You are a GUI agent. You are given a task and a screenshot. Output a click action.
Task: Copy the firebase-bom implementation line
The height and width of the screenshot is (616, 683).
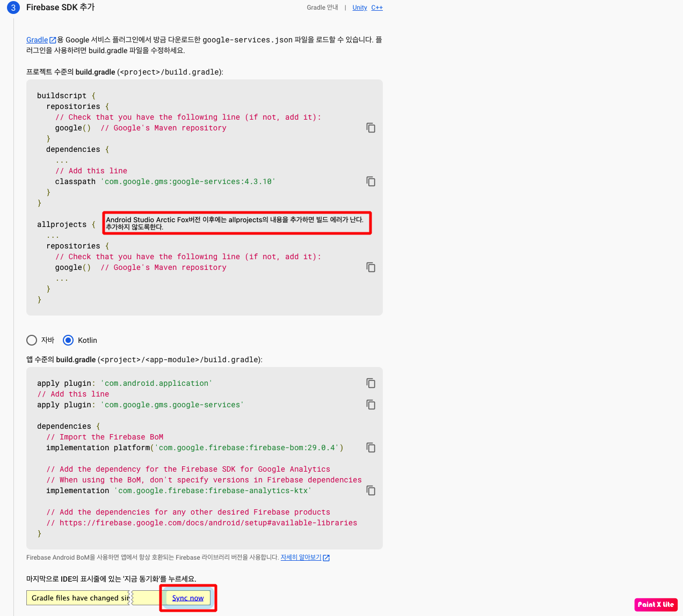[370, 448]
